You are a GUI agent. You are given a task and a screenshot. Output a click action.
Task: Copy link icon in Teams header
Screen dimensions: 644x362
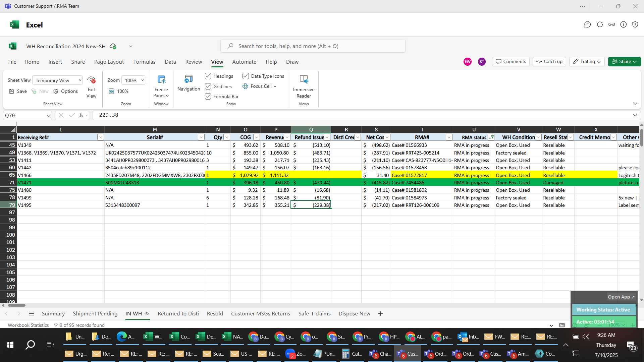pos(611,24)
